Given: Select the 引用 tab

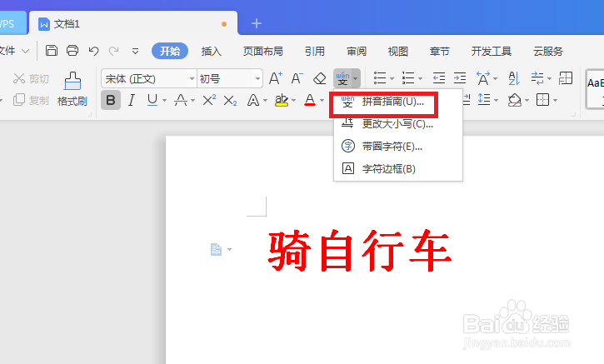Looking at the screenshot, I should tap(315, 51).
